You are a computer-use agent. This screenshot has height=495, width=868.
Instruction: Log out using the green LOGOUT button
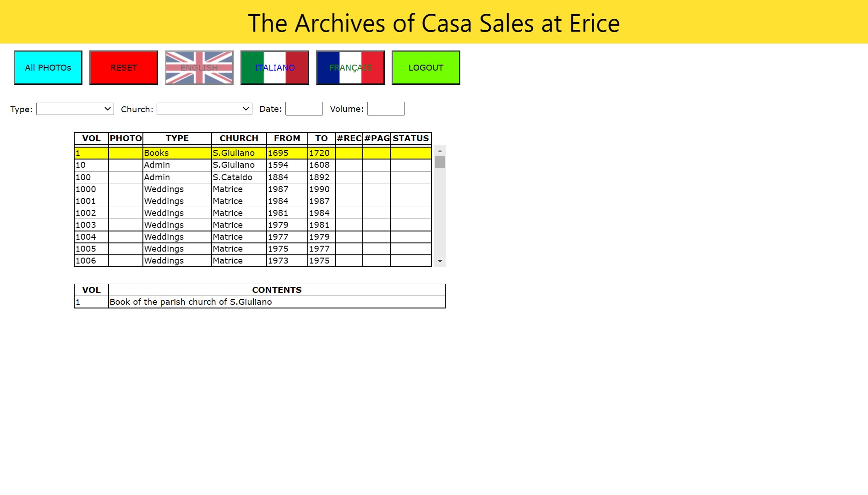click(x=426, y=67)
